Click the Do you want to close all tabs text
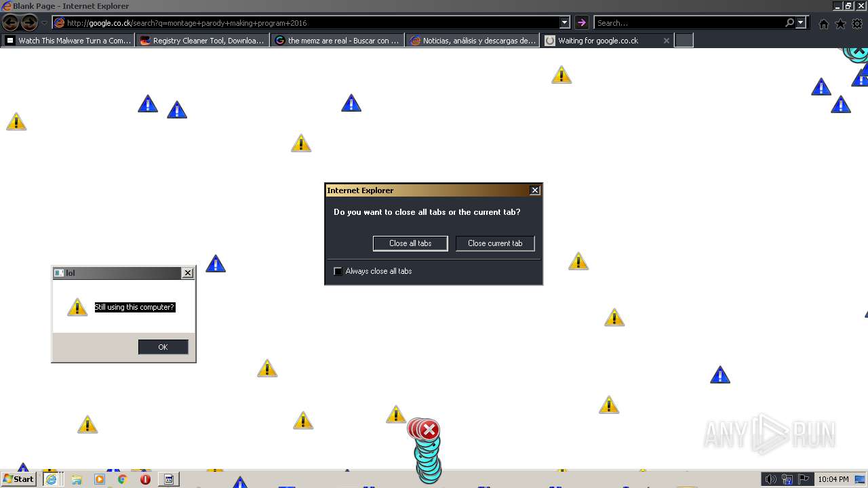868x488 pixels. [x=427, y=212]
